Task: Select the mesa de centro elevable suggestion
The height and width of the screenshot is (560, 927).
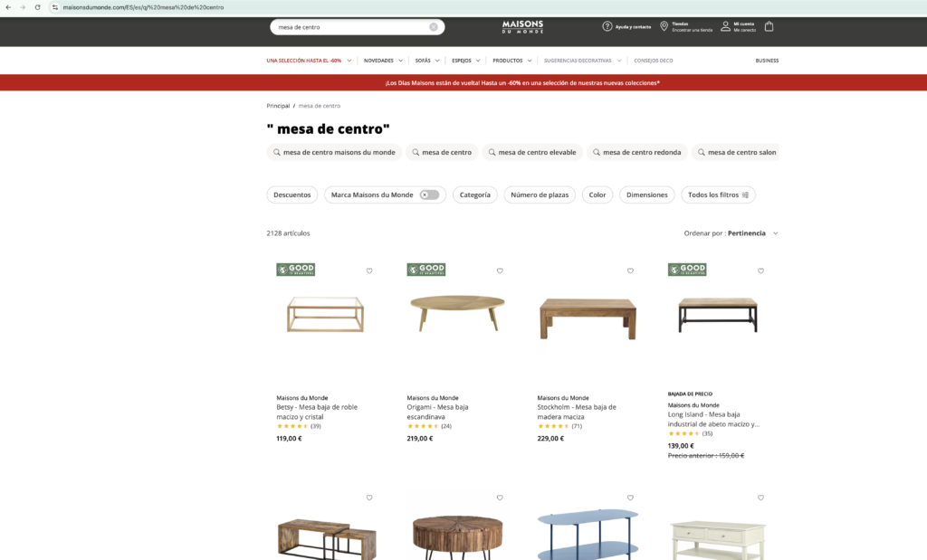Action: pyautogui.click(x=532, y=152)
